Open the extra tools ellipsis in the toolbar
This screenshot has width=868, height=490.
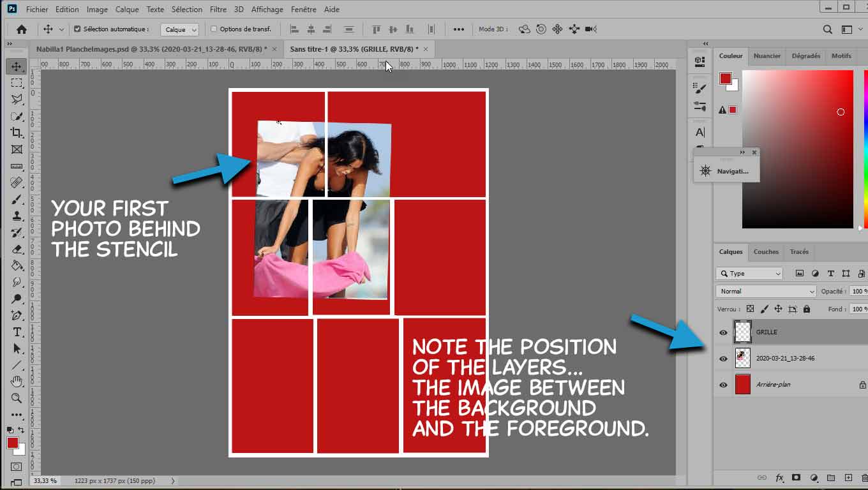point(17,415)
